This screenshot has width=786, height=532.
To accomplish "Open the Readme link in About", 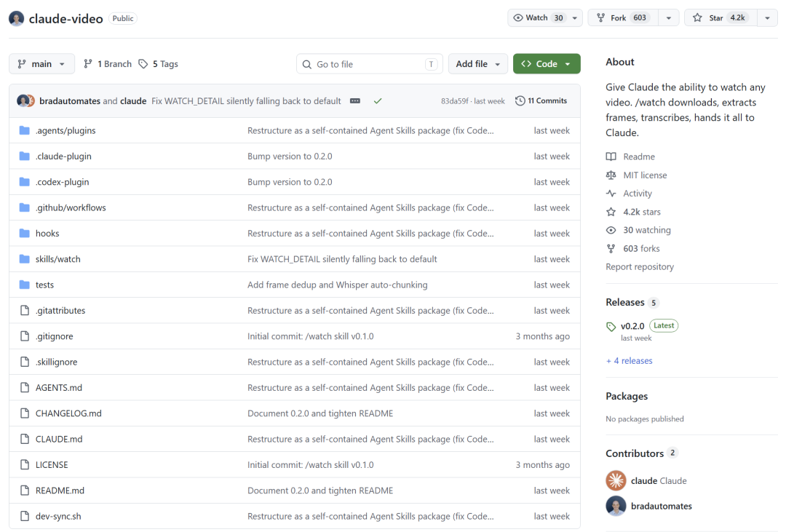I will click(x=639, y=156).
